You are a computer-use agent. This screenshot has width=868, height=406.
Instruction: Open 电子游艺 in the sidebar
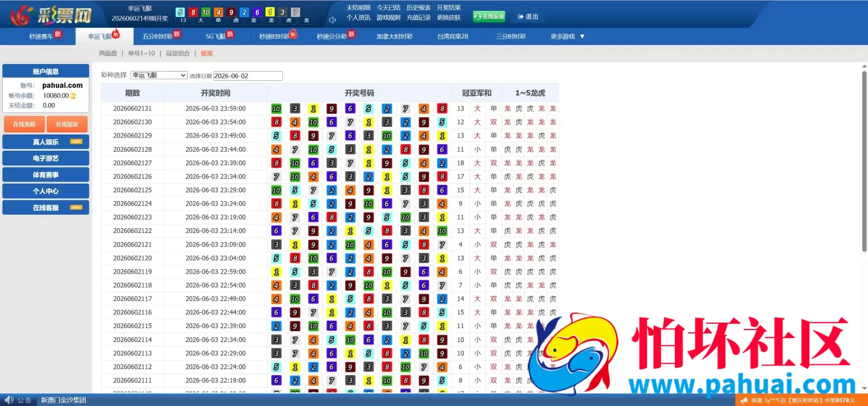pos(46,158)
